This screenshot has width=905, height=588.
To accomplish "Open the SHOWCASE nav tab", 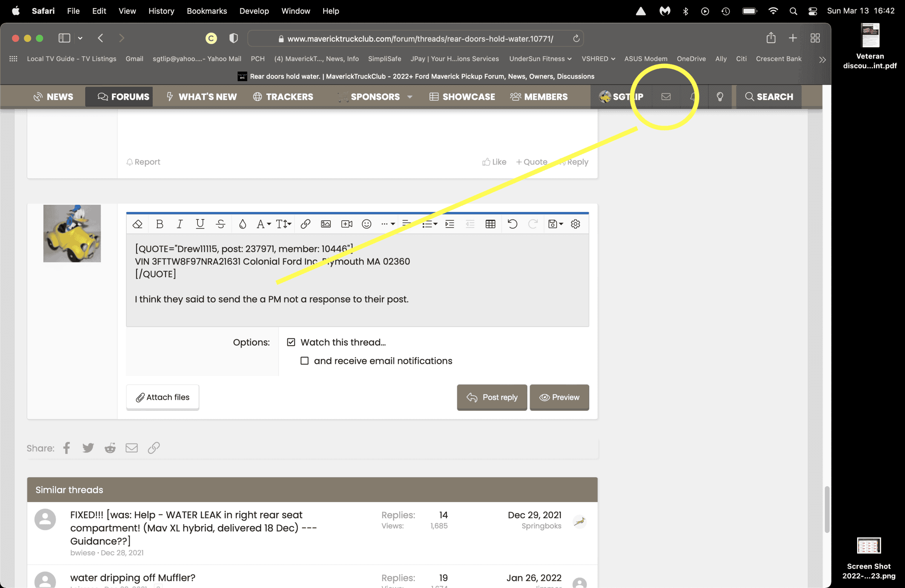I will 462,97.
